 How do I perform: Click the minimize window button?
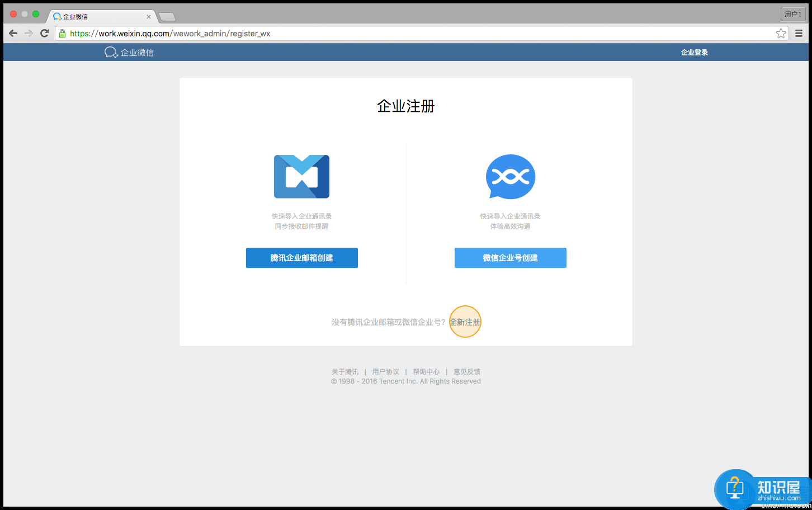(x=25, y=14)
